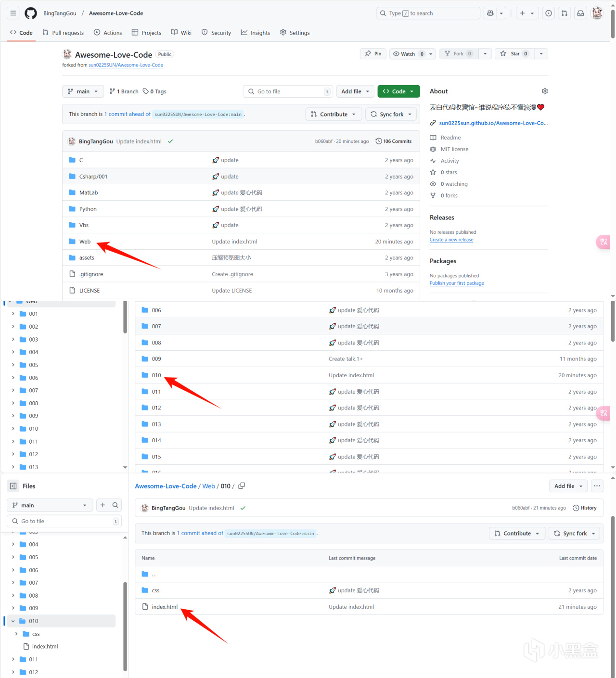616x678 pixels.
Task: Open the LICENSE file
Action: pos(90,291)
